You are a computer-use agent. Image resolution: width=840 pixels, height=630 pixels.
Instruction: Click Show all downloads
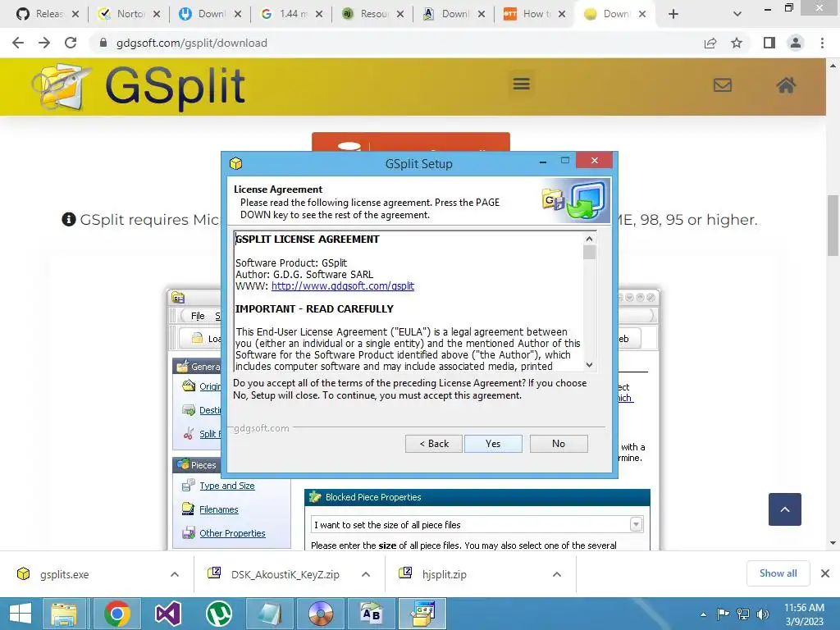click(x=778, y=573)
